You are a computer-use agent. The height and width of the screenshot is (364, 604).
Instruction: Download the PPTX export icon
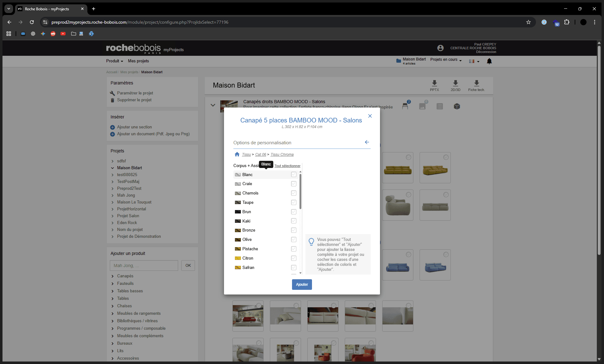434,83
